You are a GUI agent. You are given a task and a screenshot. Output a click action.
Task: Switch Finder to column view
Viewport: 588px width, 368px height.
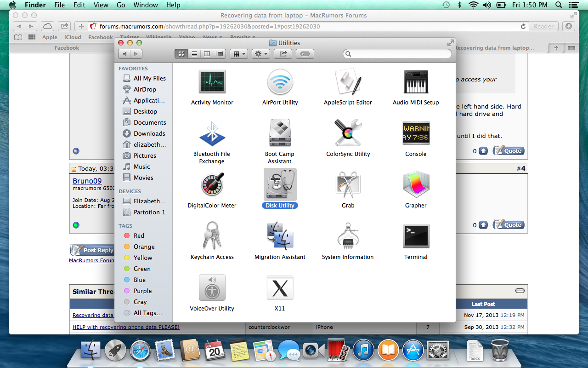tap(207, 54)
